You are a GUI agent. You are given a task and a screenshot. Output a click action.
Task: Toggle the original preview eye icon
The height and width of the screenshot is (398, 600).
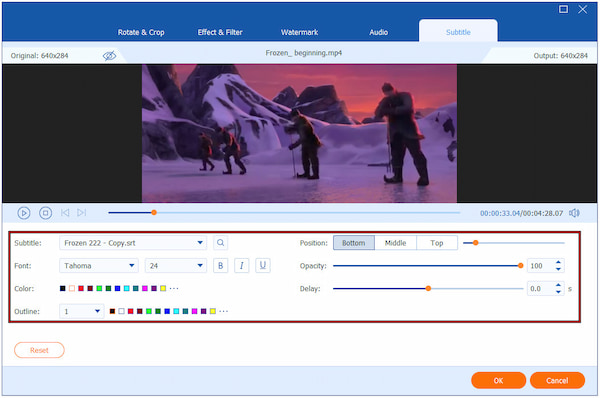pyautogui.click(x=109, y=56)
